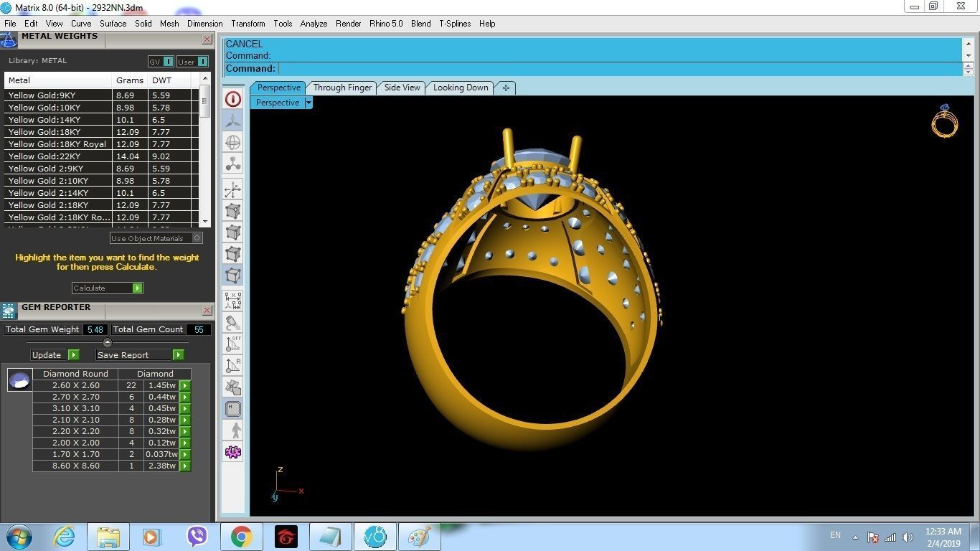This screenshot has width=980, height=551.
Task: Click the wireframe globe icon in the vertical toolbar
Action: [233, 142]
